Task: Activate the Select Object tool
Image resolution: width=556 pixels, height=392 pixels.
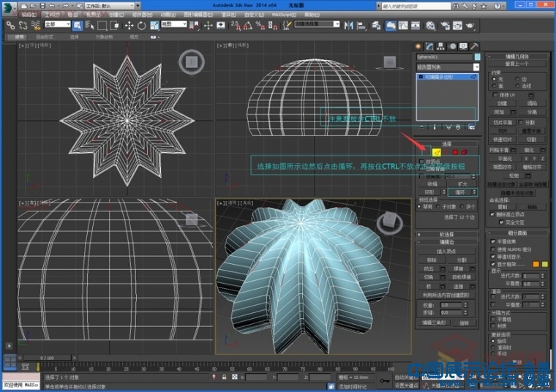Action: (78, 26)
